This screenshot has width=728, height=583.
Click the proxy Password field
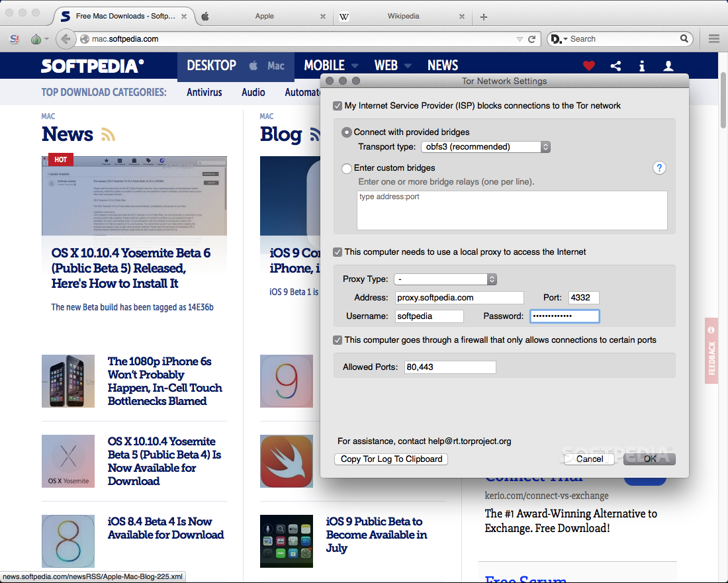click(565, 316)
